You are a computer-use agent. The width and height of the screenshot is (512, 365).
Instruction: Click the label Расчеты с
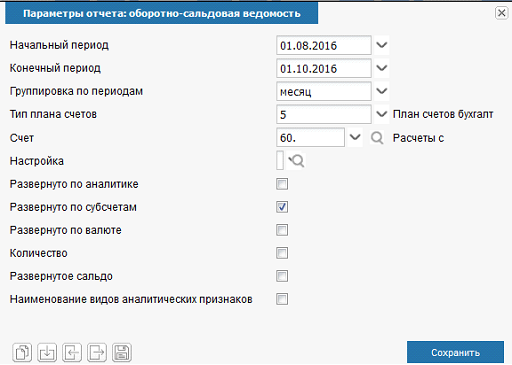pos(418,138)
